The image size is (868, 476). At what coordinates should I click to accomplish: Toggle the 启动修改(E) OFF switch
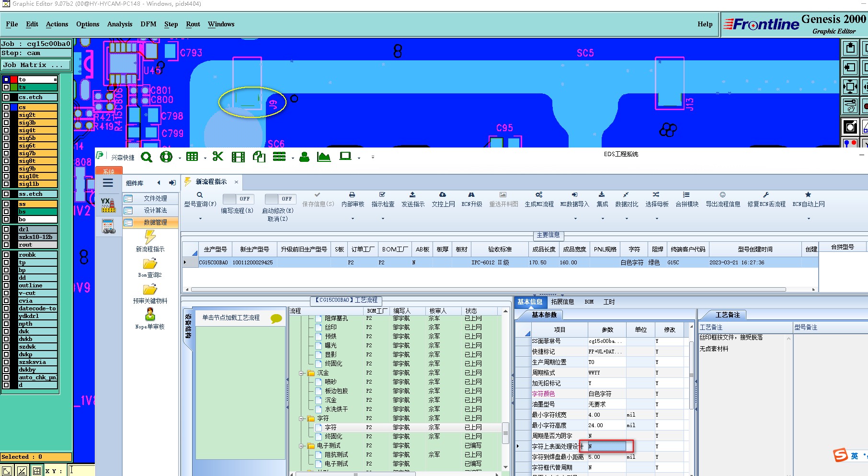pos(280,199)
